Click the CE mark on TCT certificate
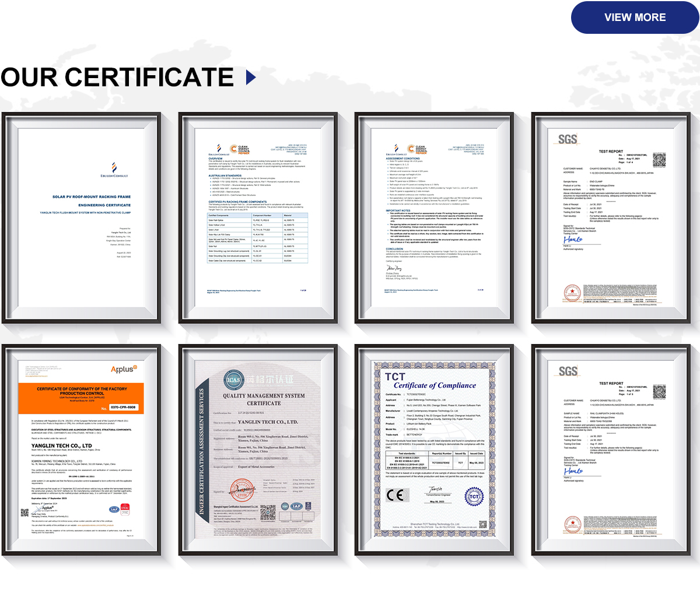The image size is (700, 597). 395,496
